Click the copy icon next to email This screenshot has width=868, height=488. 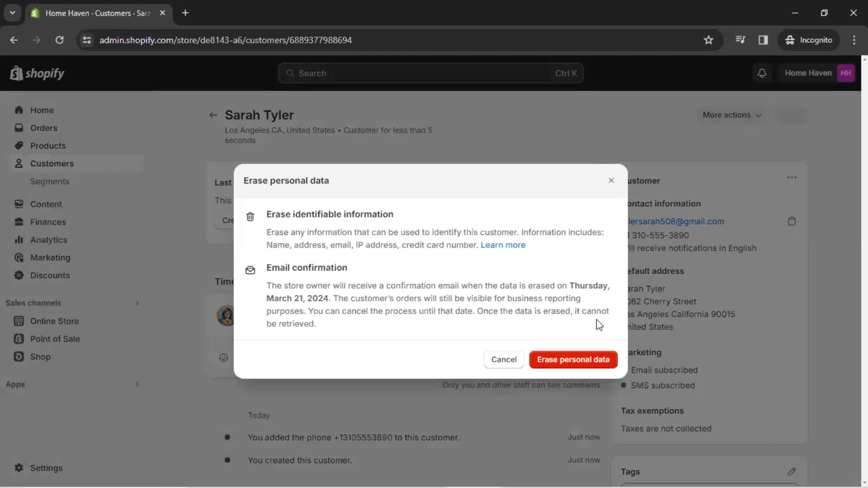[x=793, y=221]
